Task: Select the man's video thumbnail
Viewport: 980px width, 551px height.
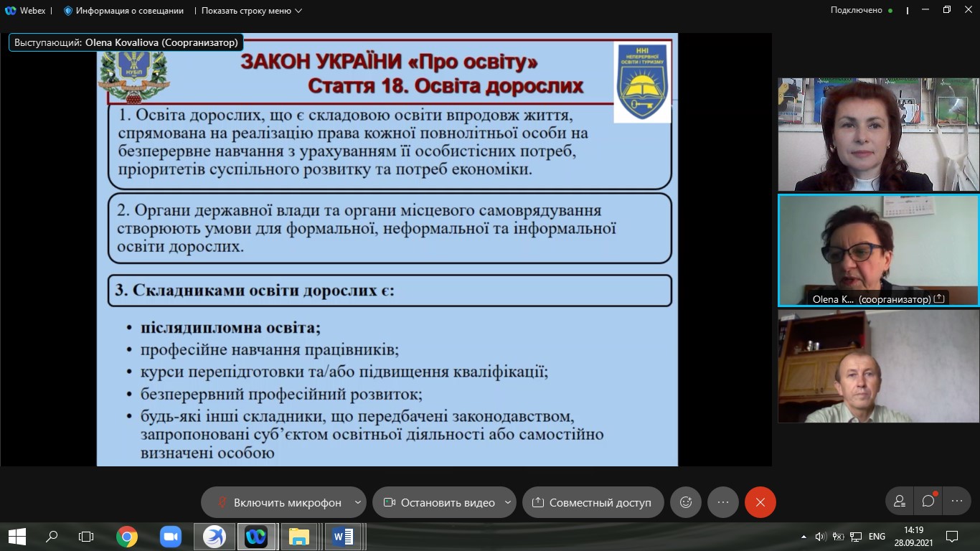Action: click(878, 366)
